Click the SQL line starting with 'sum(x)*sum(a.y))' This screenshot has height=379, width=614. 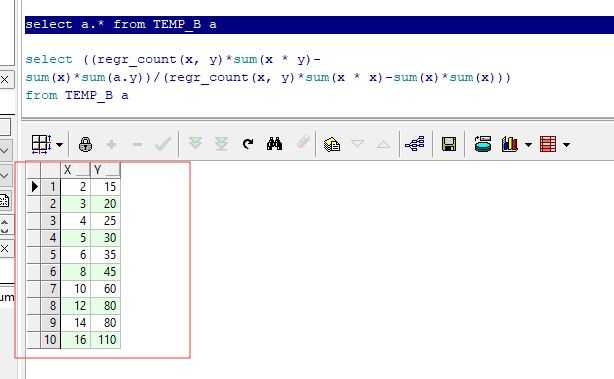pos(268,77)
